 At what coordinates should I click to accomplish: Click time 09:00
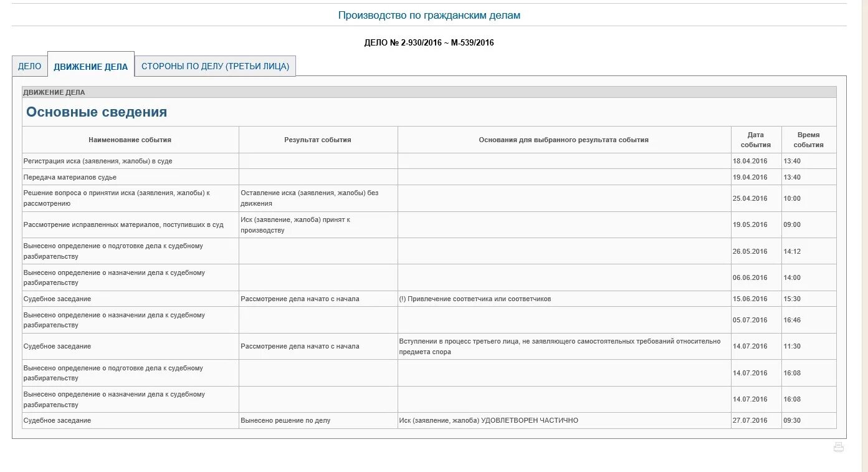point(792,224)
